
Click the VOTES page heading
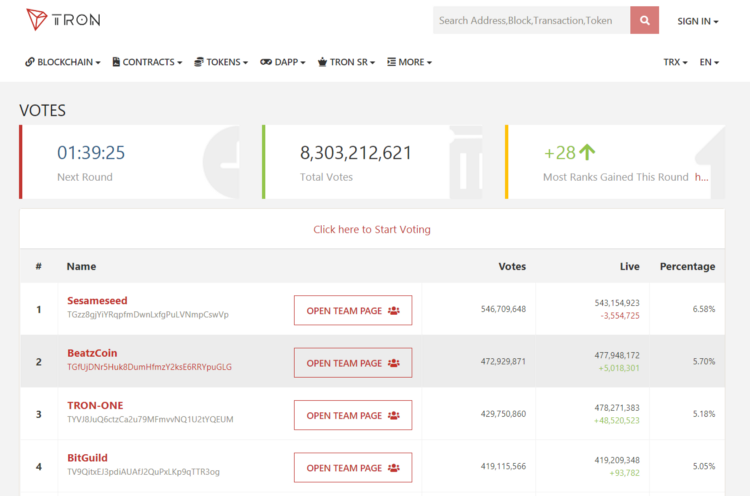pos(43,110)
